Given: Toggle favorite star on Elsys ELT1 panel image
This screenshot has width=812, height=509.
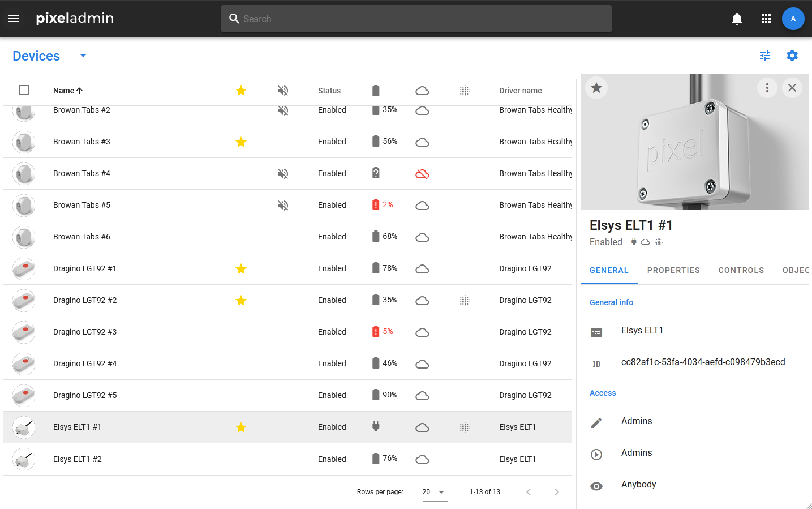Looking at the screenshot, I should 596,88.
